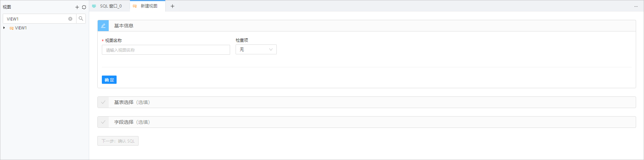This screenshot has height=160, width=644.
Task: Click the plus icon to add a view
Action: pyautogui.click(x=77, y=7)
